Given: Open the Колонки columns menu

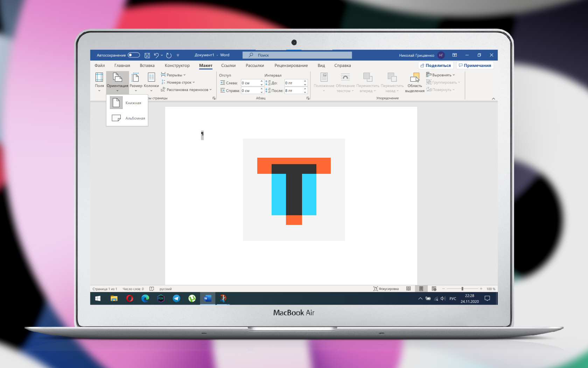Looking at the screenshot, I should click(x=151, y=82).
